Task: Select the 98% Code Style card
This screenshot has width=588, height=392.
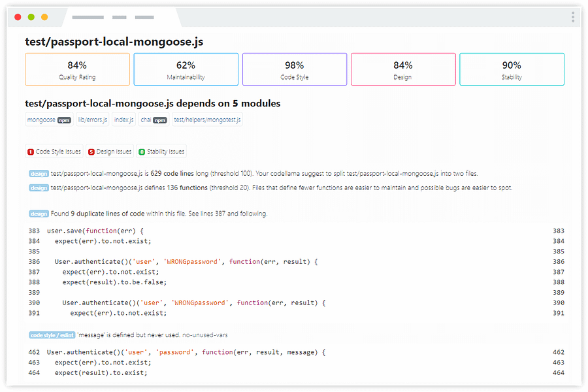Action: [294, 69]
